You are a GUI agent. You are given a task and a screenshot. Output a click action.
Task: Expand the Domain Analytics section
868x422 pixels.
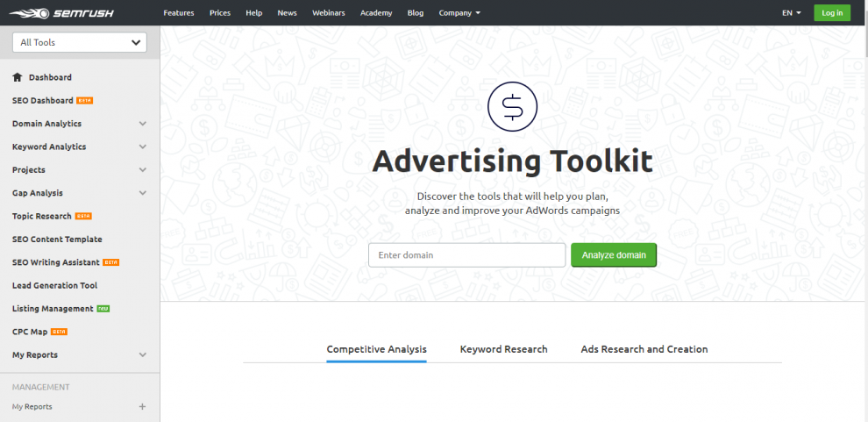pos(142,124)
